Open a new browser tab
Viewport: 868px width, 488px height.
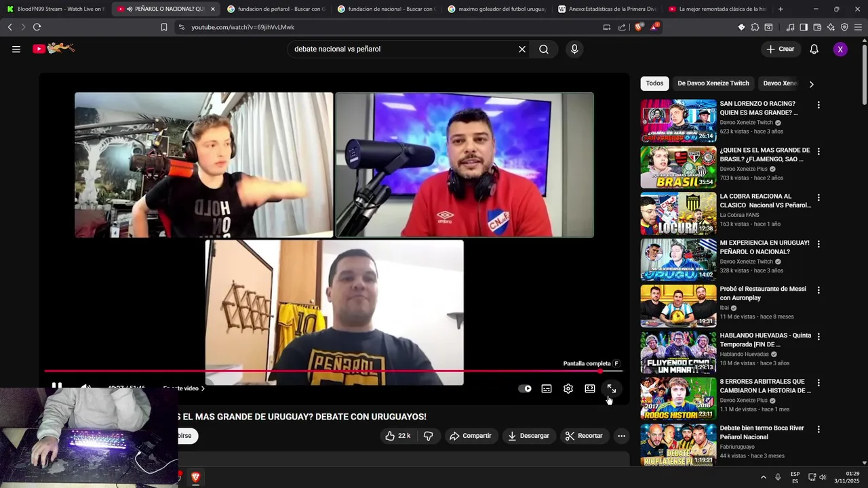[x=781, y=9]
